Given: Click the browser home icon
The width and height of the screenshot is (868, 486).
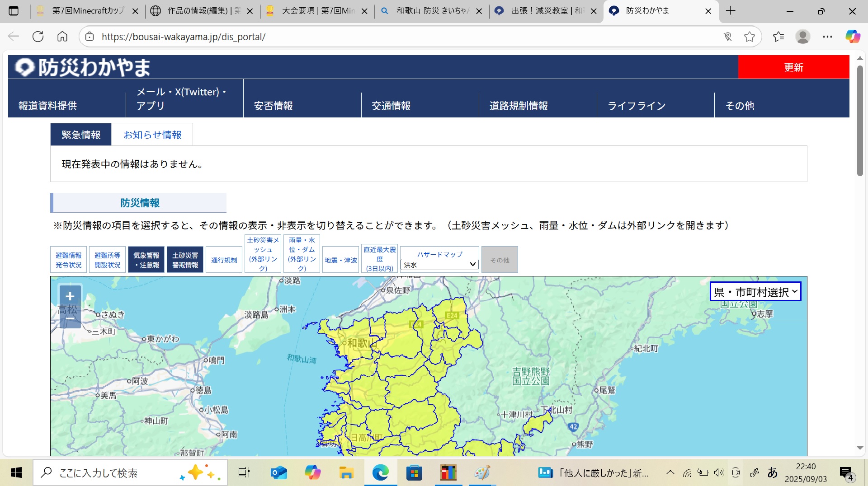Looking at the screenshot, I should [x=62, y=37].
